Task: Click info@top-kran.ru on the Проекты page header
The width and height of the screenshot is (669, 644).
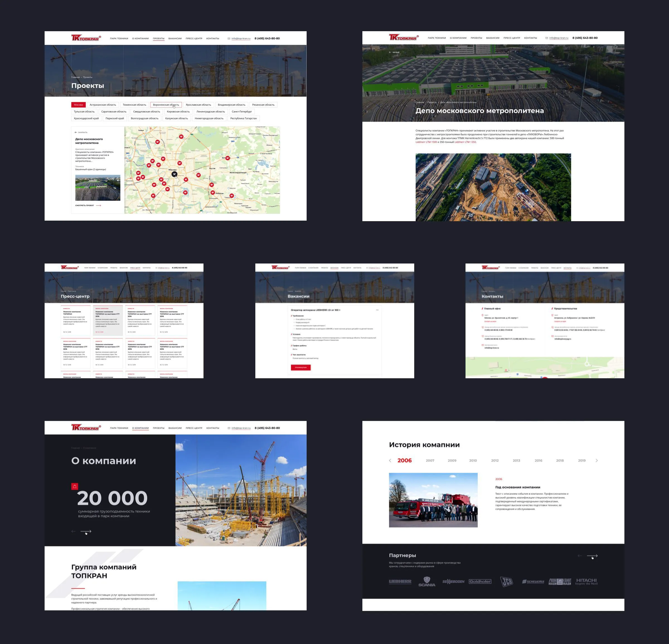Action: coord(241,38)
